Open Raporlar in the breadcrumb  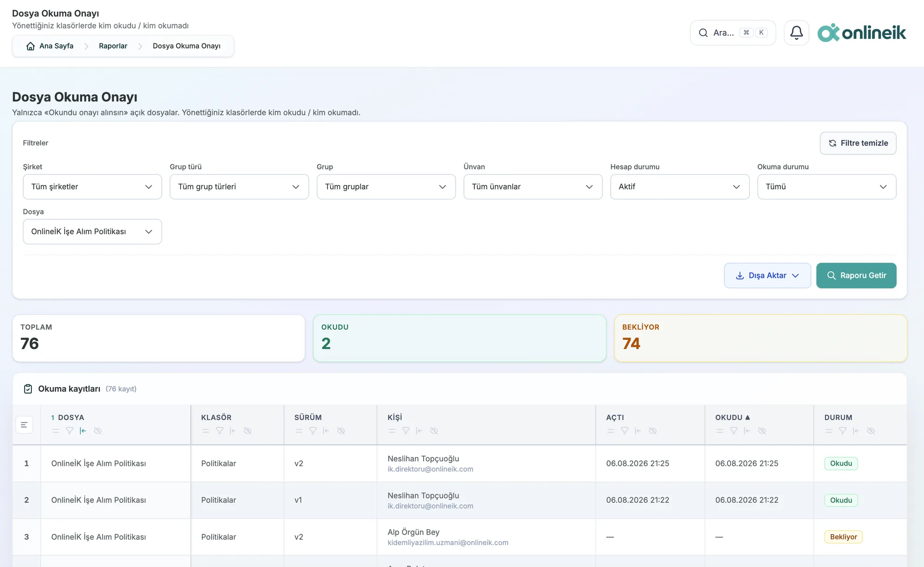113,46
